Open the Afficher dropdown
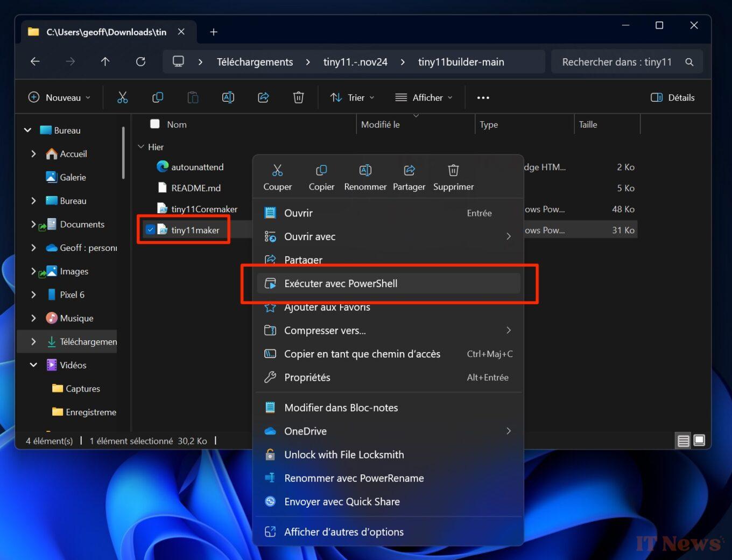The image size is (732, 560). tap(424, 97)
